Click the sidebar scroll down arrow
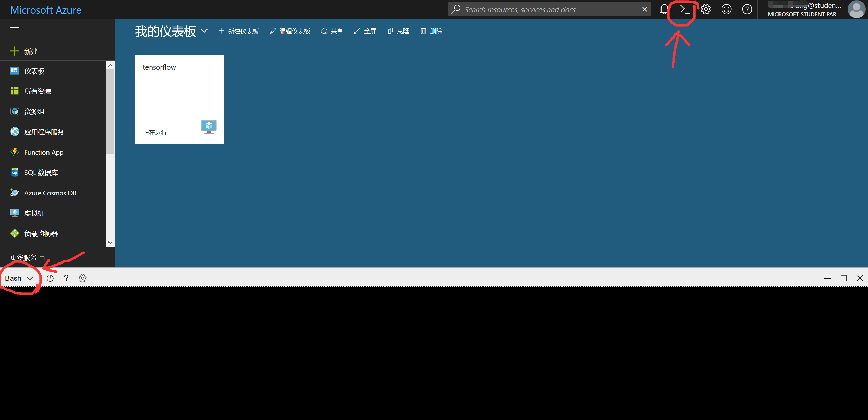Screen dimensions: 868x420 [110, 243]
